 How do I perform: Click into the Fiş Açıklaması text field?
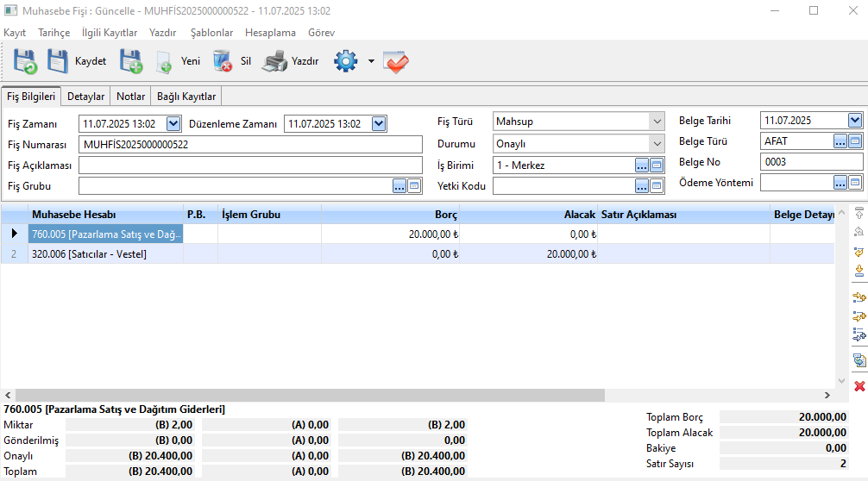point(250,165)
